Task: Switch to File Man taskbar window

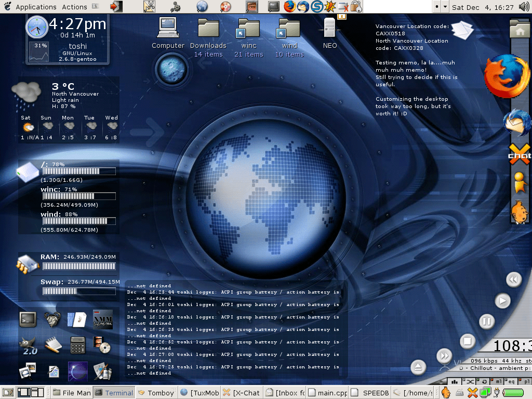Action: point(72,393)
